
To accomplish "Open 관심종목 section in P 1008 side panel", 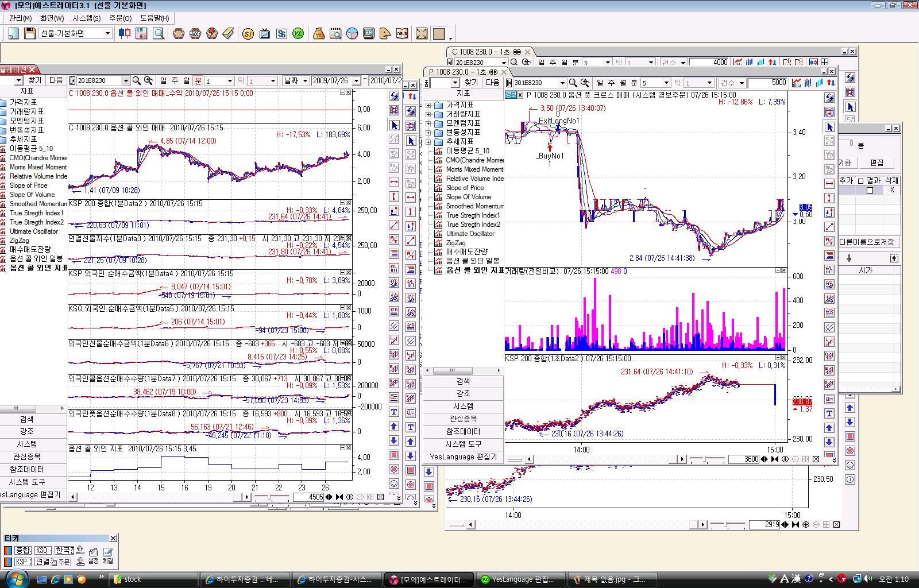I will pyautogui.click(x=463, y=419).
